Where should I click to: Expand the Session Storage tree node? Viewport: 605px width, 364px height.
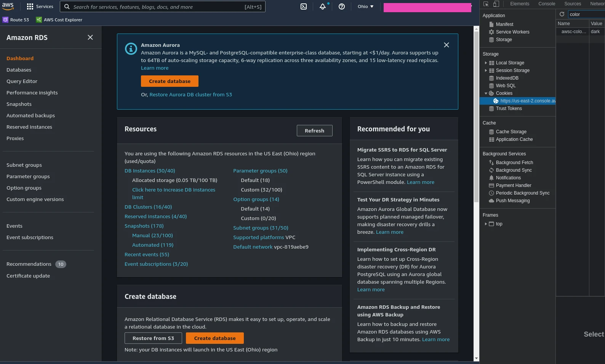(x=486, y=70)
